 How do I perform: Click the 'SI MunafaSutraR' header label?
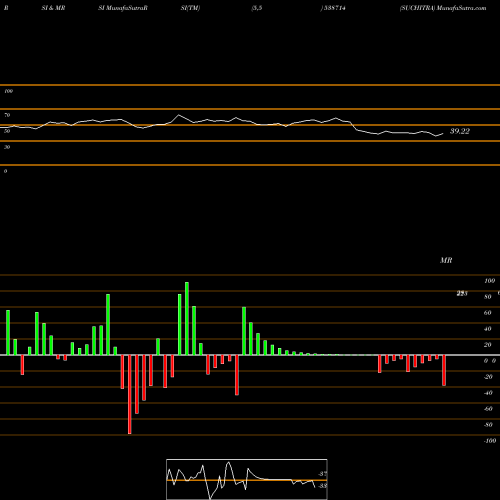123,8
